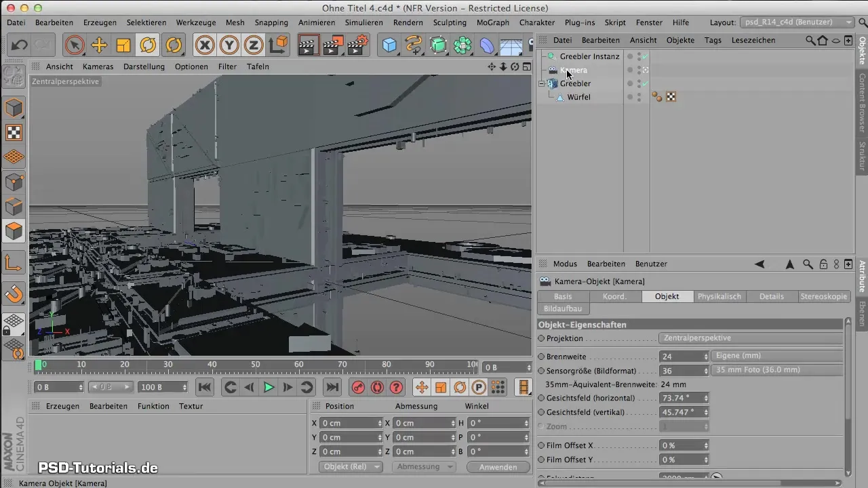Switch to the Physikalisch tab
The height and width of the screenshot is (488, 868).
pyautogui.click(x=719, y=296)
